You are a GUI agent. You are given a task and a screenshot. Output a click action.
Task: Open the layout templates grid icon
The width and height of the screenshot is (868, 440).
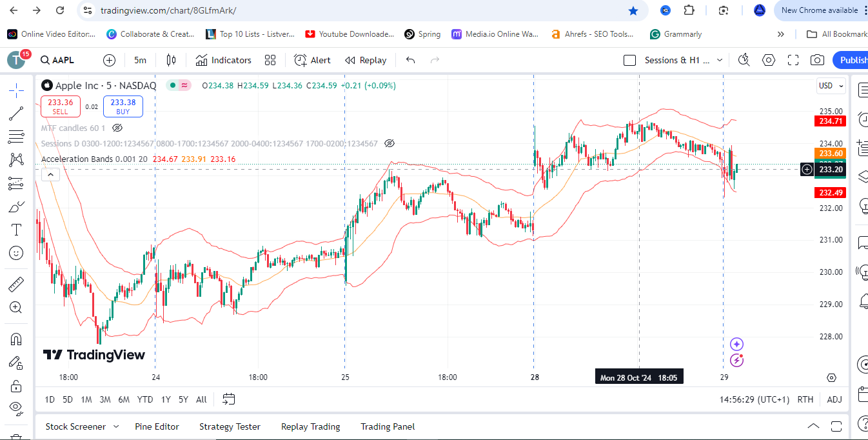point(270,60)
